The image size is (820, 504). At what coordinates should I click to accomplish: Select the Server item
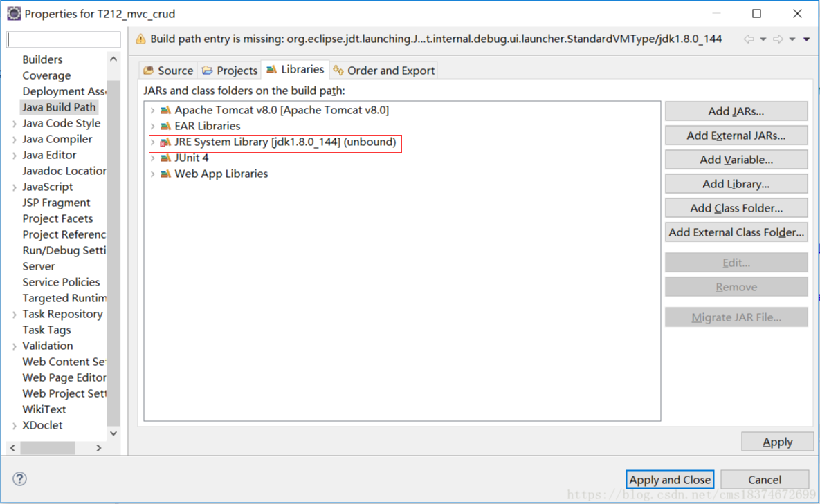39,266
